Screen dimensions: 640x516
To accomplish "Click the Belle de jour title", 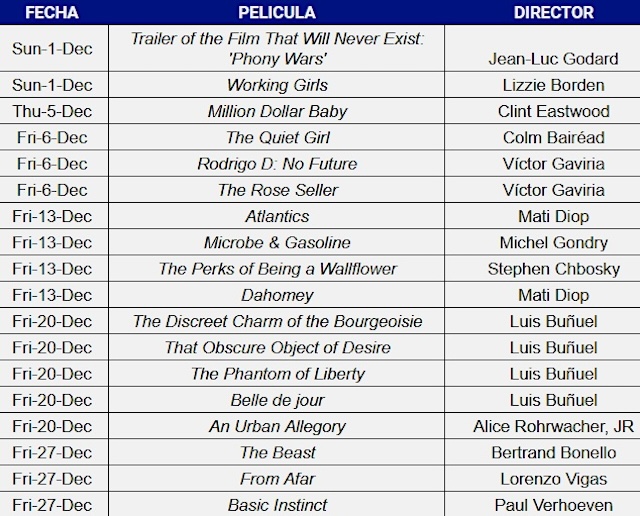I will (277, 400).
